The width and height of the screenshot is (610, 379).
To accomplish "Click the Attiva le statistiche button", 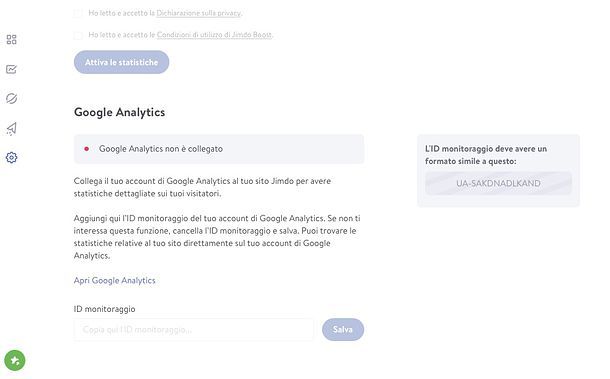I will pos(121,62).
